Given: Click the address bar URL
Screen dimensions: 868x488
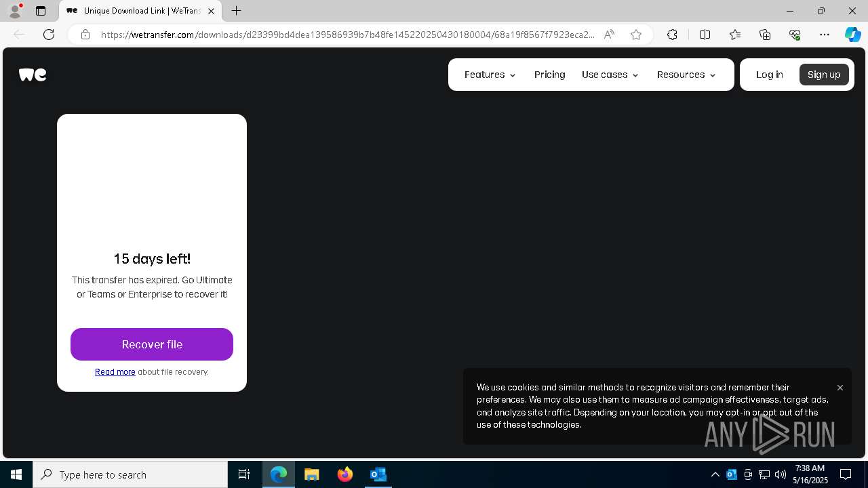Looking at the screenshot, I should point(347,35).
